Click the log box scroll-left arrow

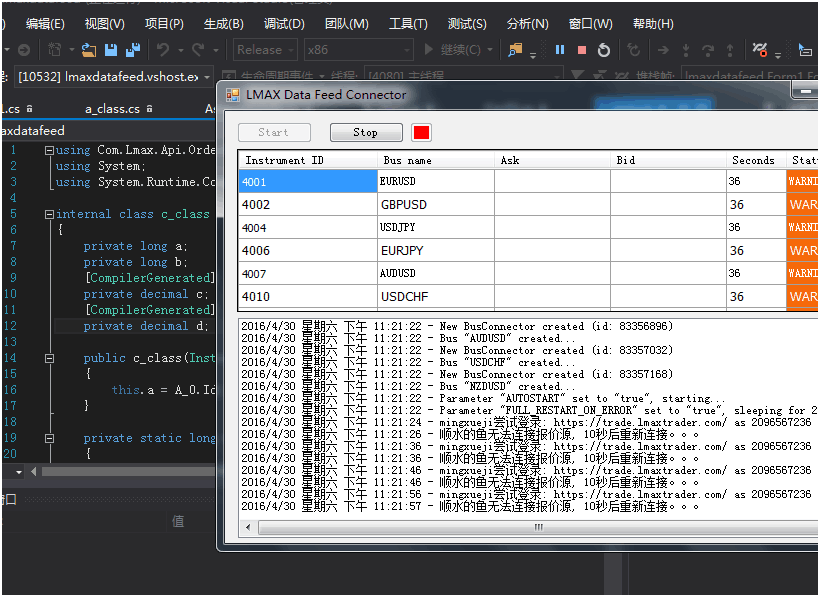[248, 527]
